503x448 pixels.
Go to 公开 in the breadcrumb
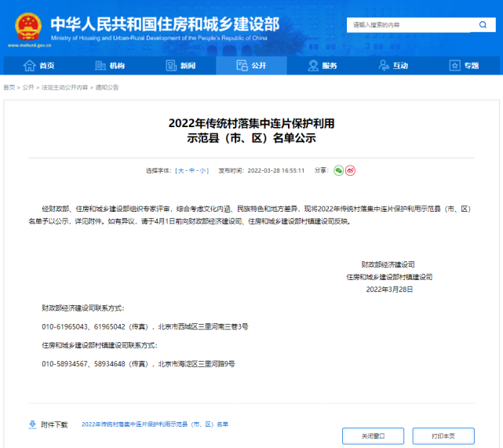click(x=28, y=88)
